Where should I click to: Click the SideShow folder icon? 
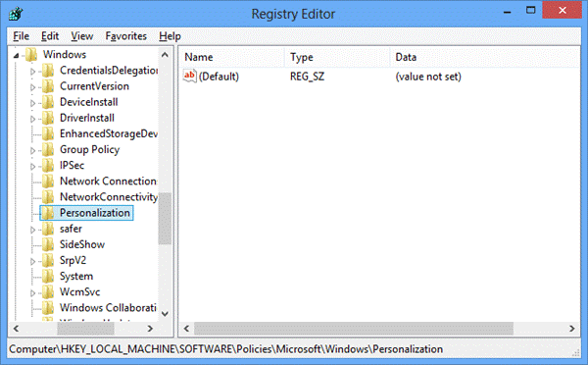pos(48,244)
